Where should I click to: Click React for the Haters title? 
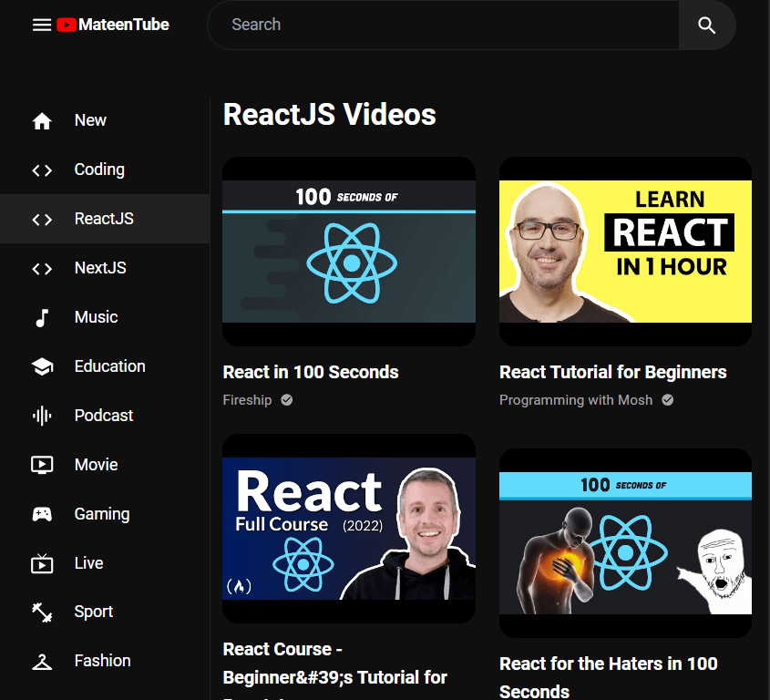608,677
